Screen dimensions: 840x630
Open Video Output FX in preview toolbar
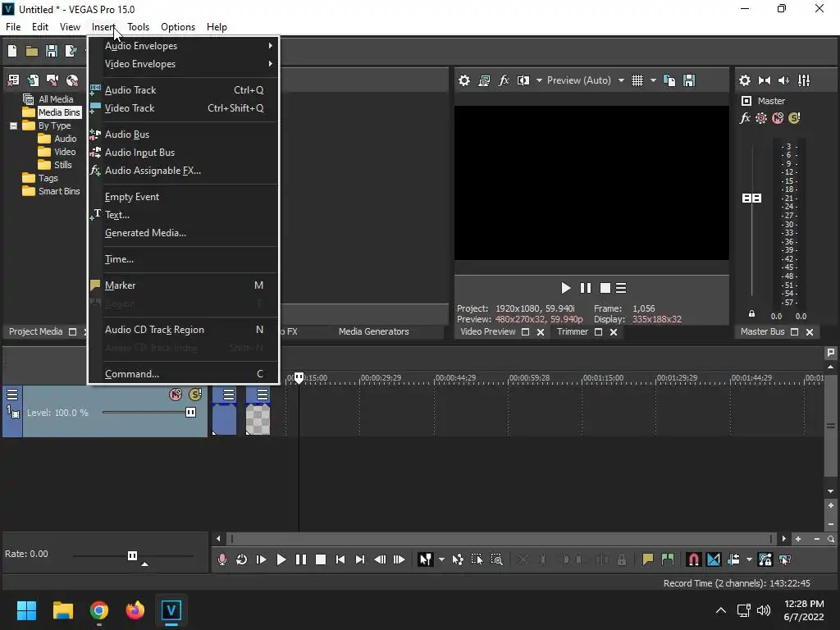coord(504,80)
